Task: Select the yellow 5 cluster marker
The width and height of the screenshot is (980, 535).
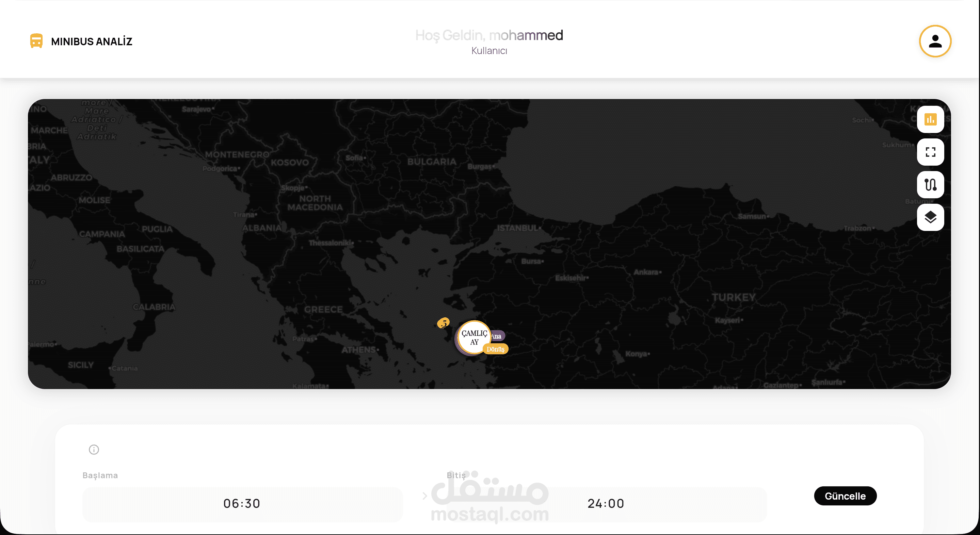Action: [444, 323]
